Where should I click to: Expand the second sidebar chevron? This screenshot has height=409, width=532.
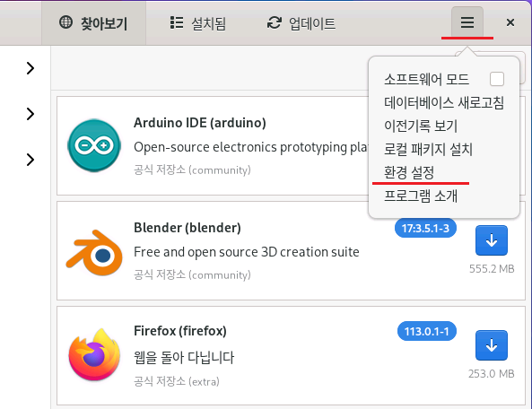point(31,114)
